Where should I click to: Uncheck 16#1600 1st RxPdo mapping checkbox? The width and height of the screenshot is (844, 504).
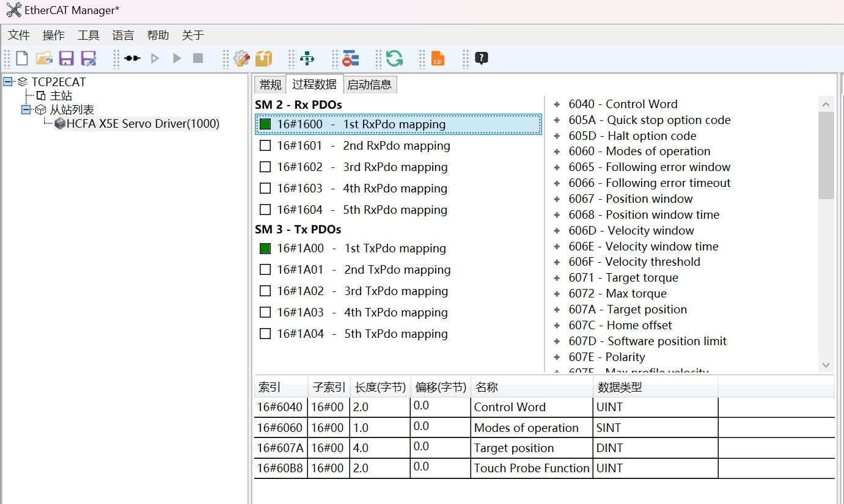(265, 124)
